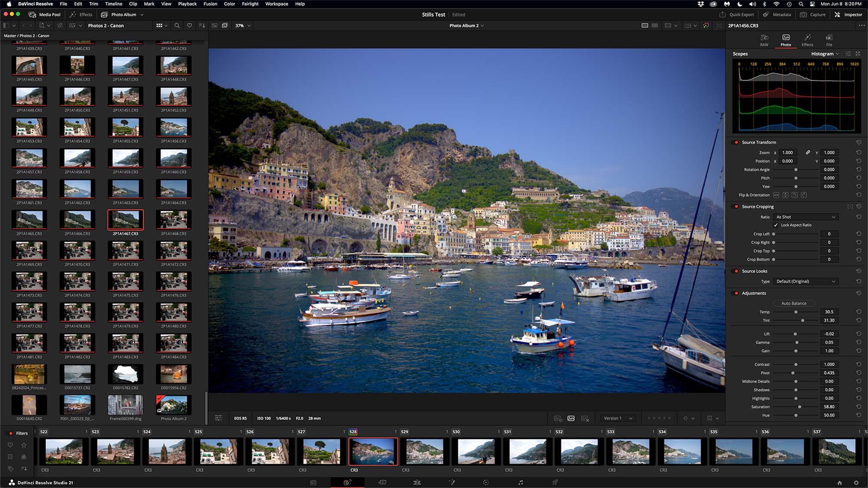Click the color wheel icon in viewer toolbar

tap(706, 26)
